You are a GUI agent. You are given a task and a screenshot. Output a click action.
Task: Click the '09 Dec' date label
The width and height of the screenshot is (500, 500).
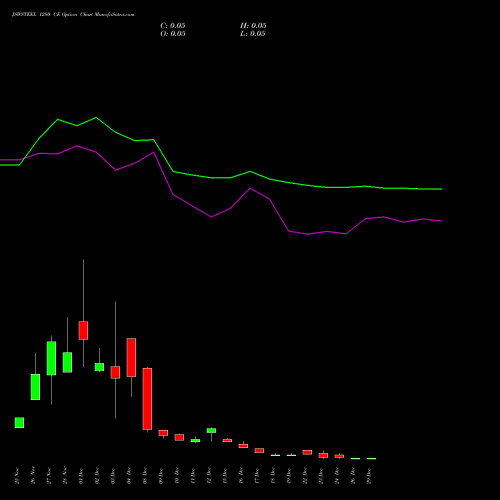(161, 476)
